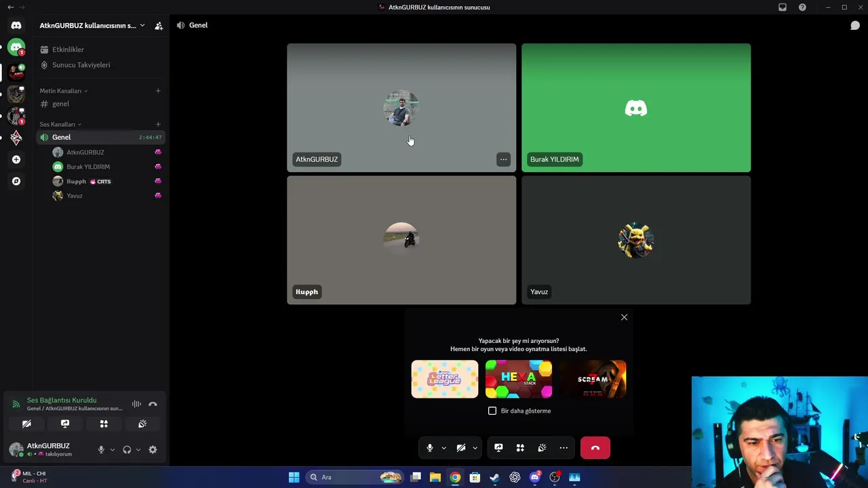Click the Windows Start button
The width and height of the screenshot is (868, 488).
[294, 477]
